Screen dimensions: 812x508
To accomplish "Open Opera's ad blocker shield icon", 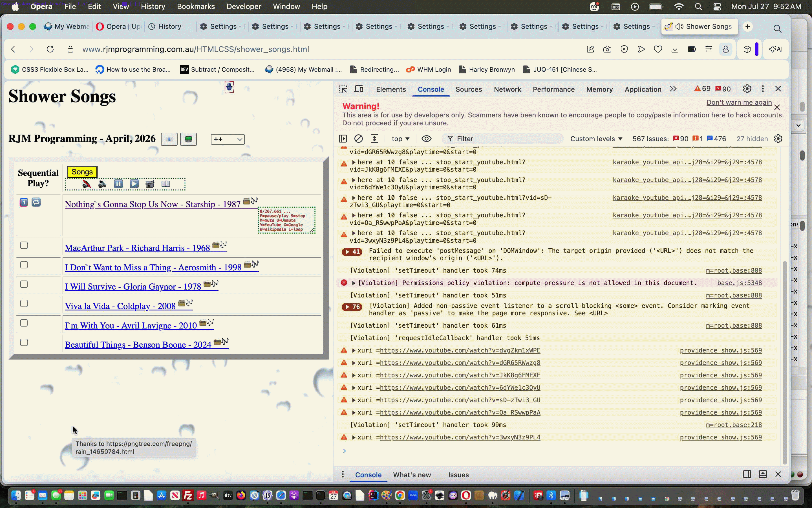I will (x=624, y=49).
